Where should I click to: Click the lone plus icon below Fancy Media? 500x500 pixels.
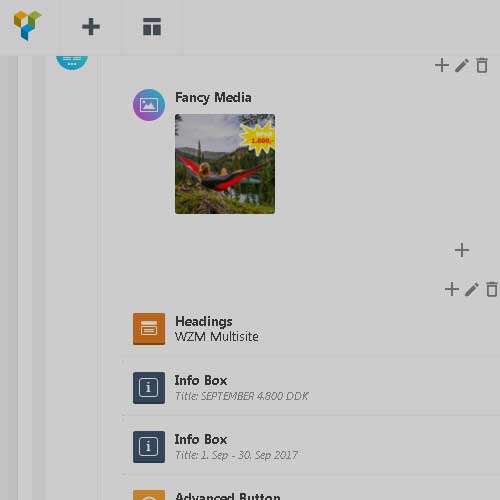coord(462,250)
